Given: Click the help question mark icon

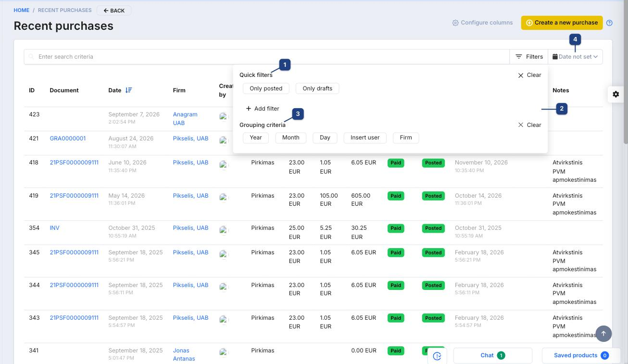Looking at the screenshot, I should point(609,23).
